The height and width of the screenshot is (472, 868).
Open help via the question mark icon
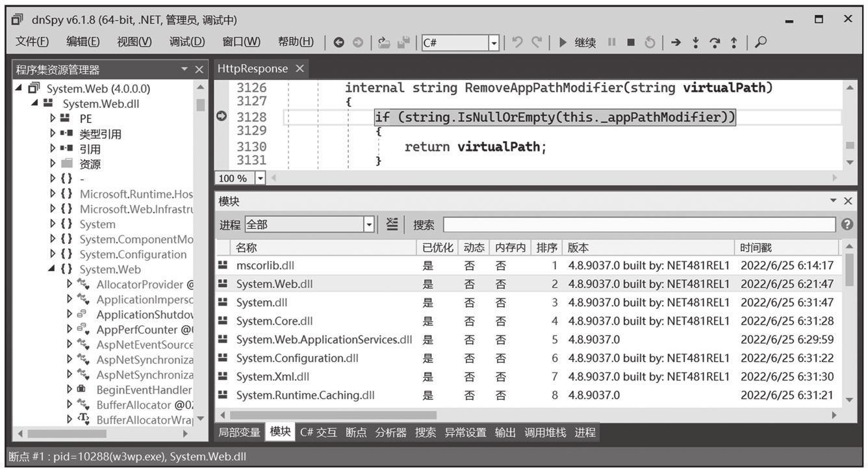(x=847, y=224)
